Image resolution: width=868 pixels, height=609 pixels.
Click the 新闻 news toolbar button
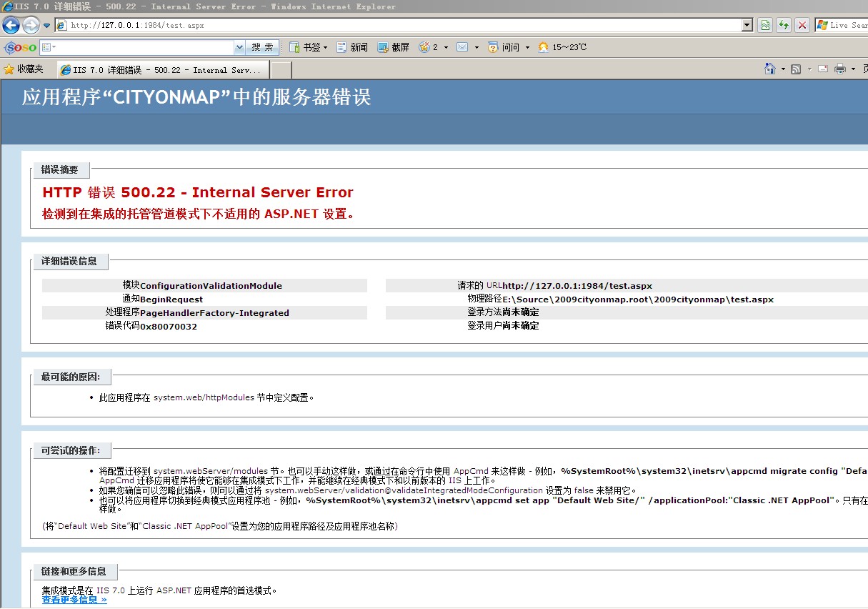pos(351,47)
